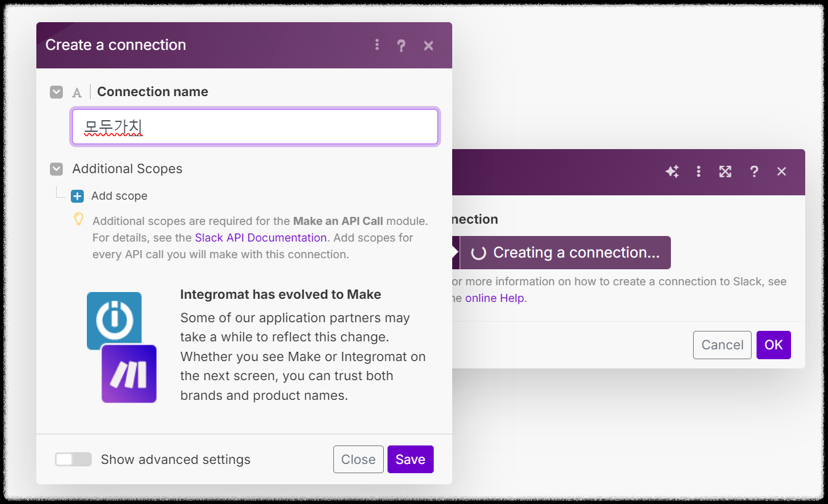Click the 'Additional Scopes' label
This screenshot has width=828, height=504.
(128, 169)
